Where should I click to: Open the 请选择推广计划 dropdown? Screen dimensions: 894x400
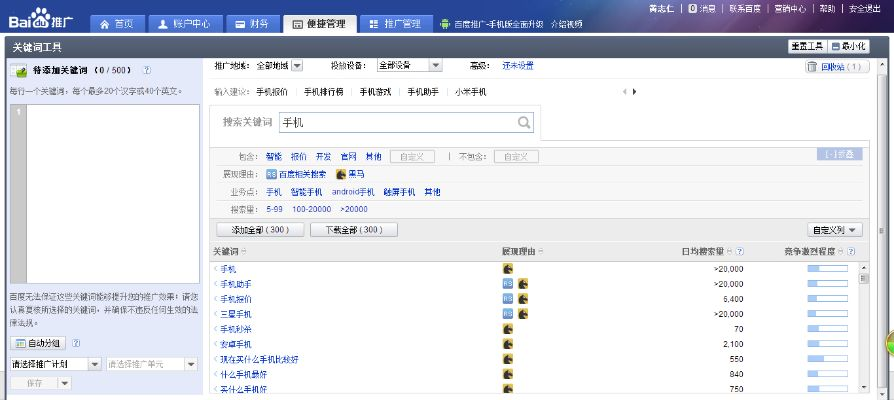click(95, 364)
